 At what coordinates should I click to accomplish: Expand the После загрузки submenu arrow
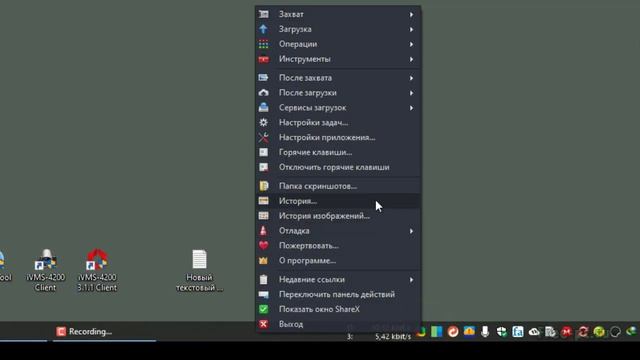(x=411, y=93)
